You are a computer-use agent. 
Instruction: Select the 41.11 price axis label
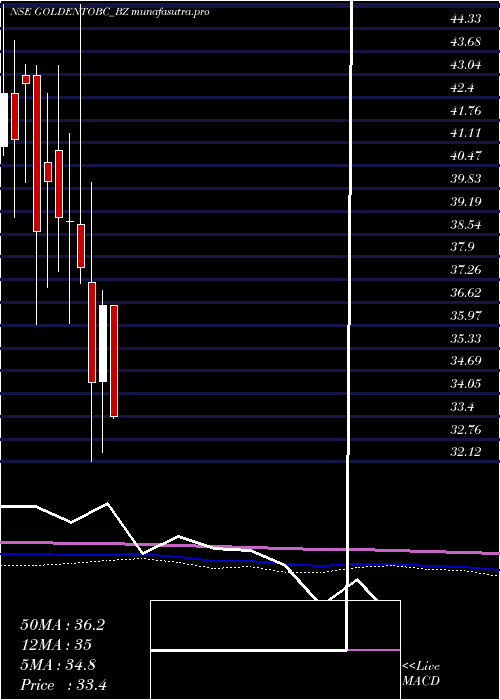tap(466, 133)
